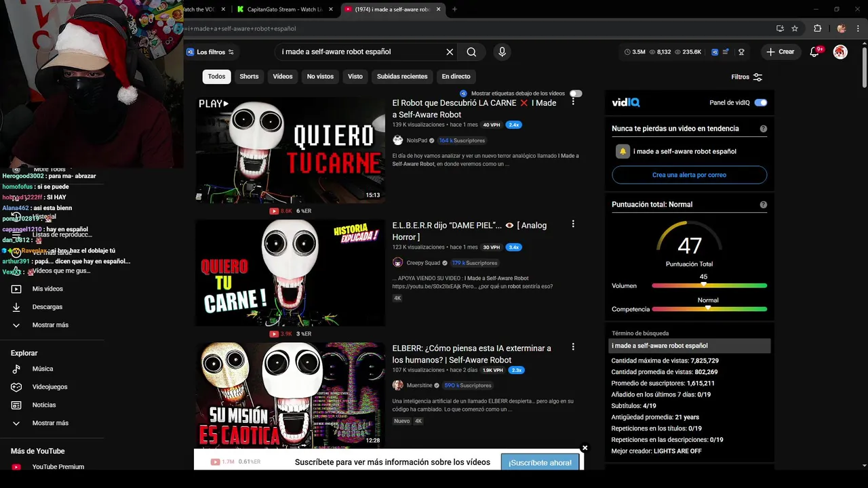The image size is (868, 488).
Task: Open Chrome profile avatar in toolbar
Action: tap(842, 28)
